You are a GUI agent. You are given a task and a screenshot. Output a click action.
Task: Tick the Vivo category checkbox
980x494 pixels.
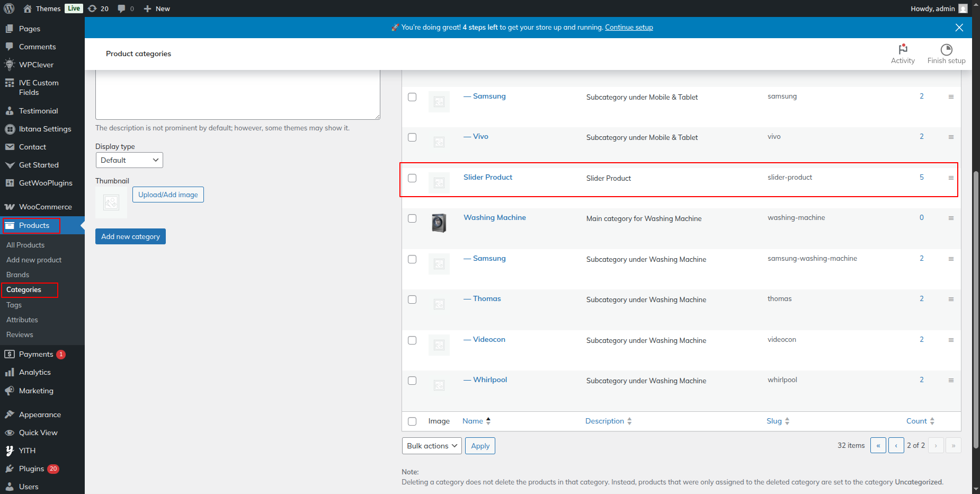point(412,137)
